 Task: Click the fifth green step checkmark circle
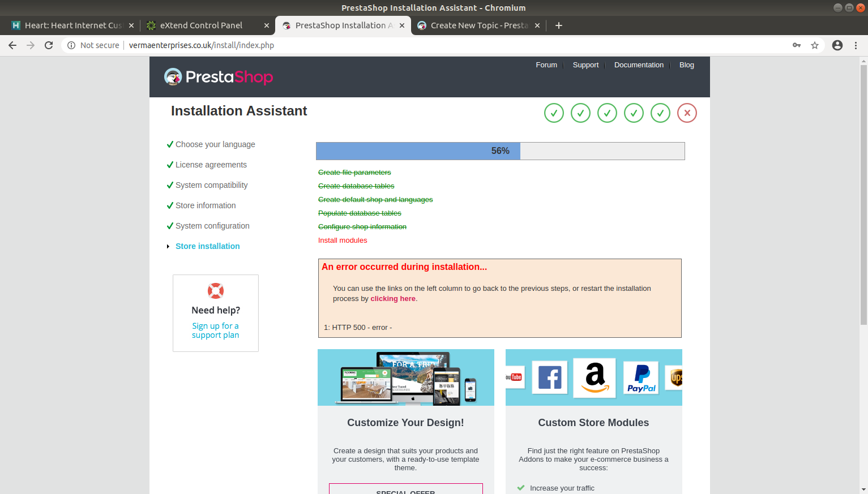(660, 113)
